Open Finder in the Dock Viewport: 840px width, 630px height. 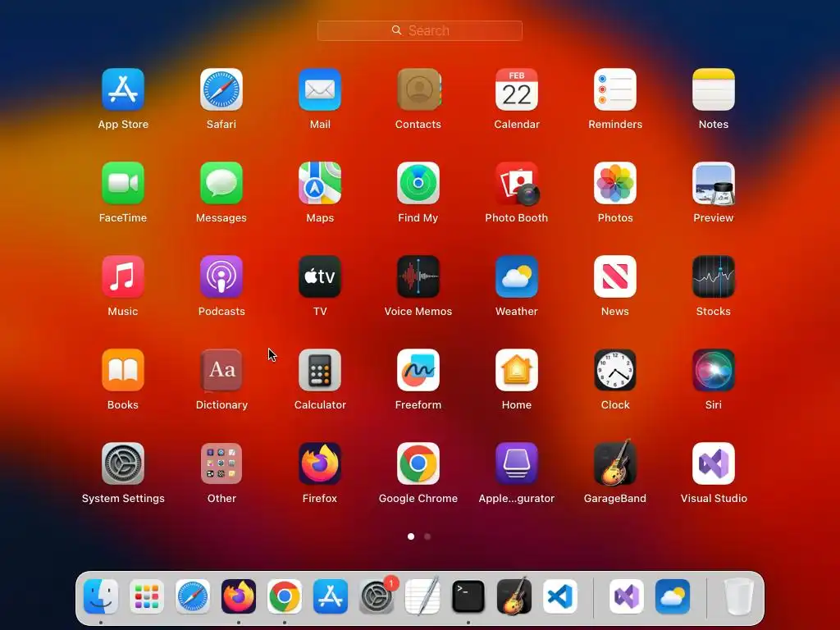click(101, 596)
